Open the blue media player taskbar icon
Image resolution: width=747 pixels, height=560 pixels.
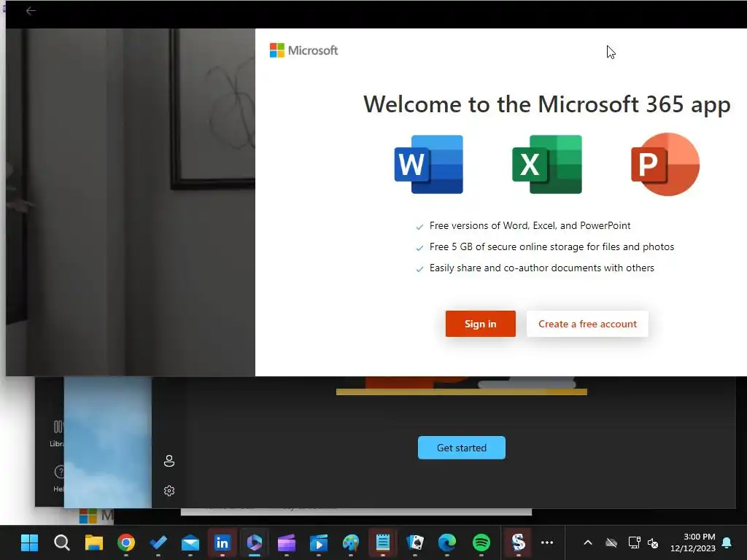(319, 542)
